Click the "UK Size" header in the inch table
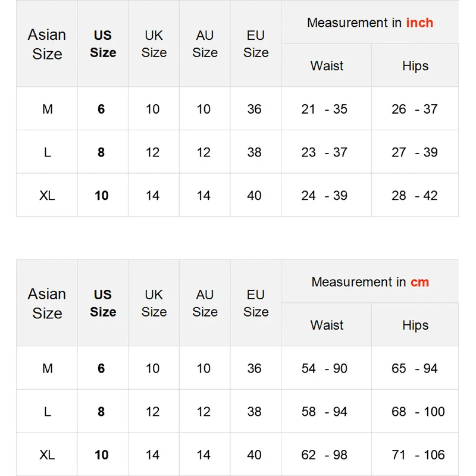 pos(154,44)
